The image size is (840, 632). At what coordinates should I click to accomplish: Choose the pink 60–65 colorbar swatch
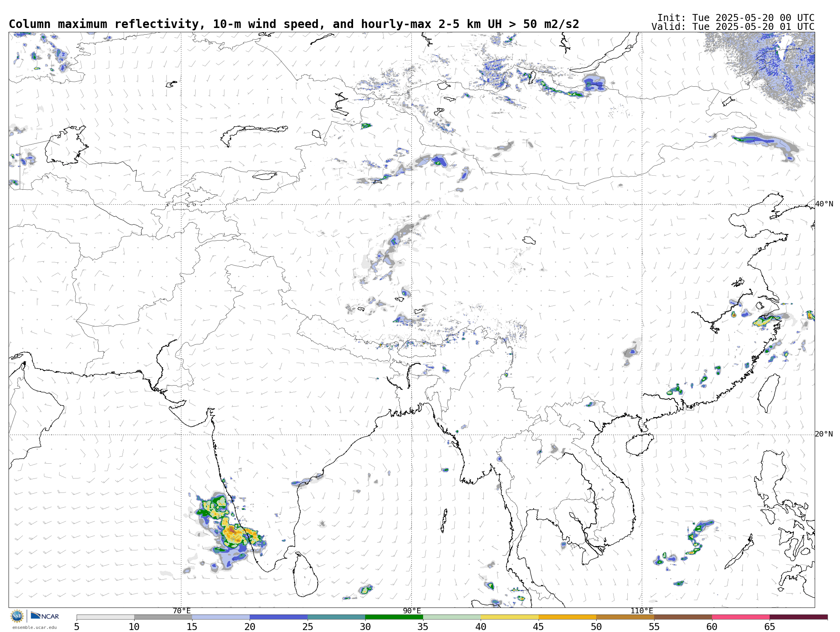(x=740, y=617)
